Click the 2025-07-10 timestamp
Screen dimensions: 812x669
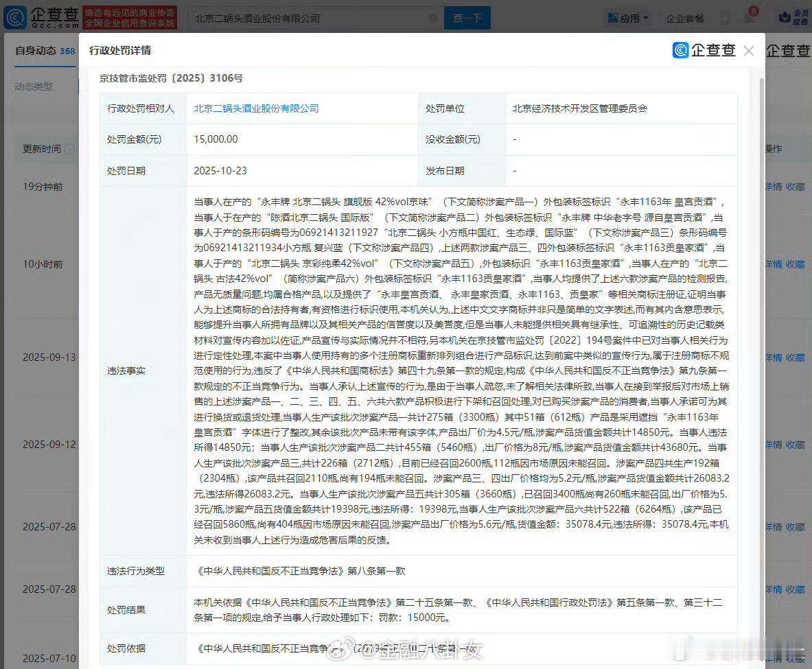pos(49,659)
